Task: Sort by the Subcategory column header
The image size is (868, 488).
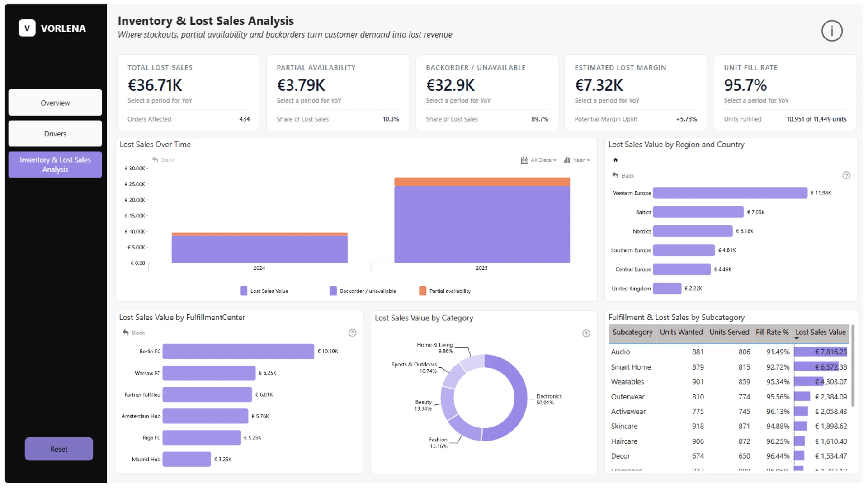Action: (632, 332)
